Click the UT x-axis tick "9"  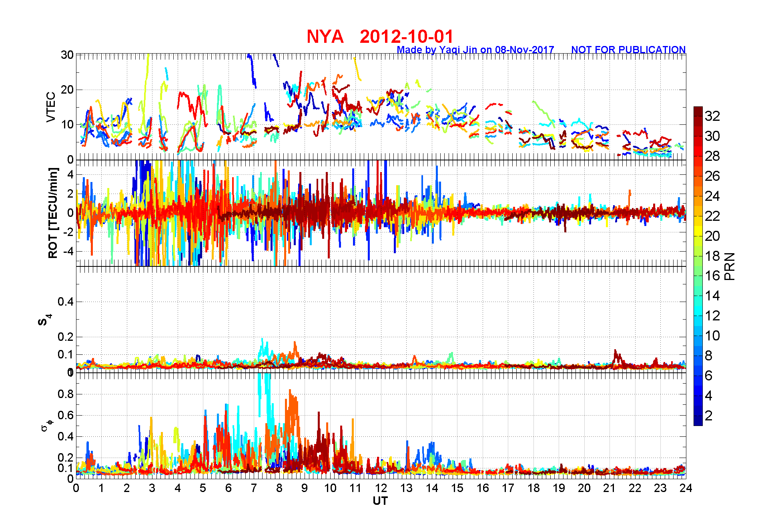coord(305,488)
